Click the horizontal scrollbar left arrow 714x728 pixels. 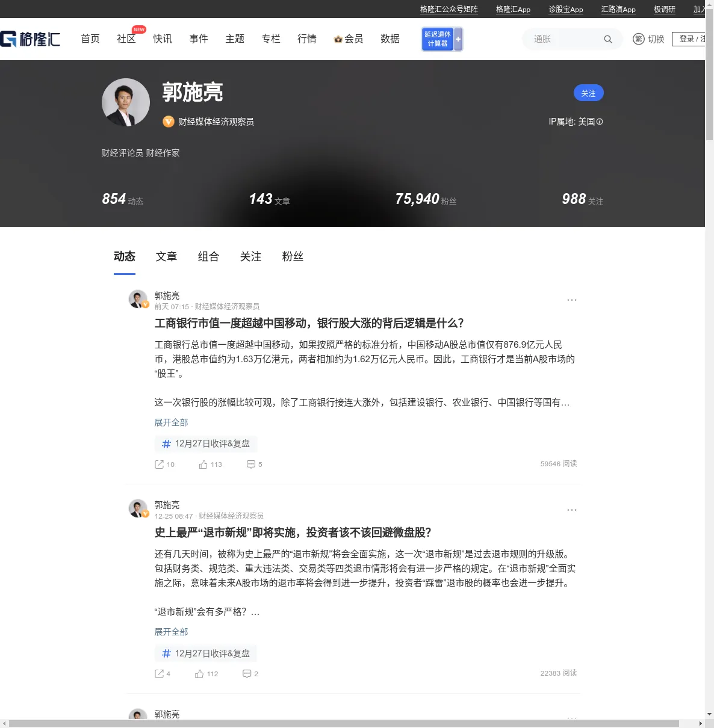[4, 723]
